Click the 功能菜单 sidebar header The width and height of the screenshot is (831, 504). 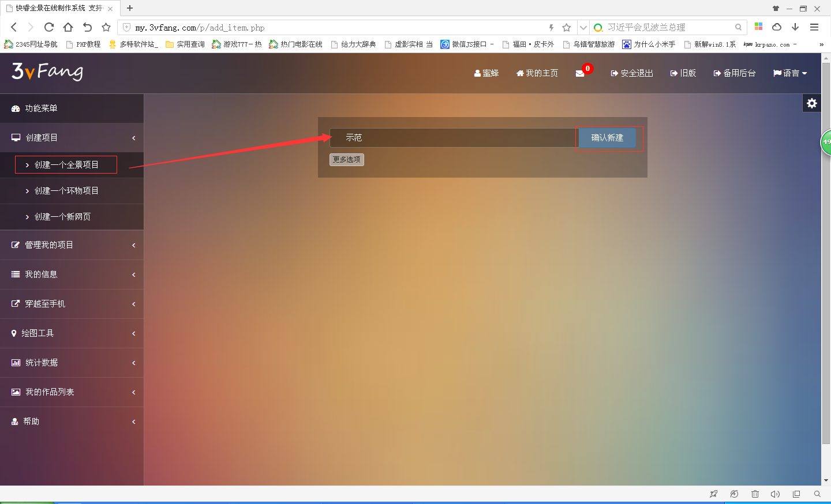click(72, 108)
